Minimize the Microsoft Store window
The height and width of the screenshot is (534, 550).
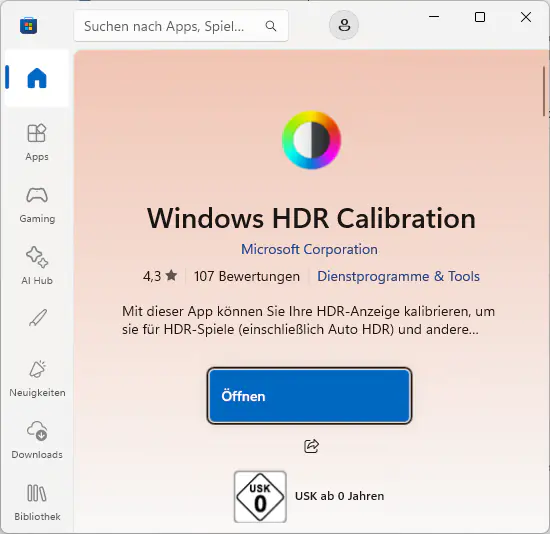[x=434, y=16]
